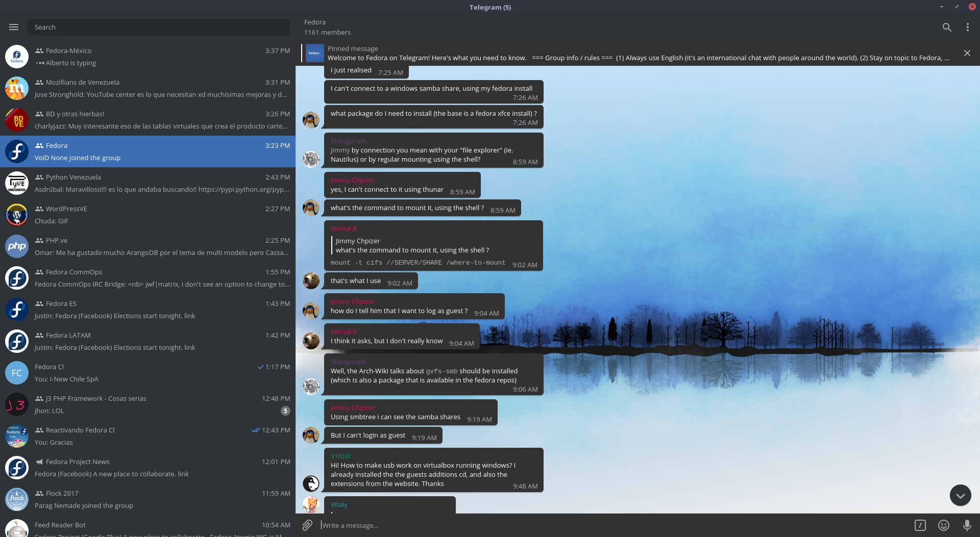Click the Feed Reader Bot avatar
This screenshot has width=980, height=537.
pos(17,528)
